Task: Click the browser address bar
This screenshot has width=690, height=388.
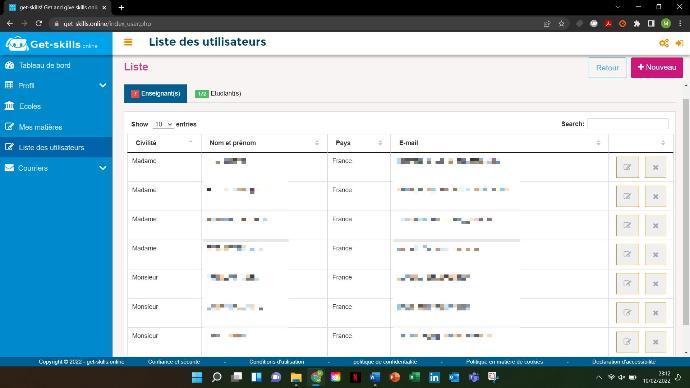Action: click(x=295, y=24)
